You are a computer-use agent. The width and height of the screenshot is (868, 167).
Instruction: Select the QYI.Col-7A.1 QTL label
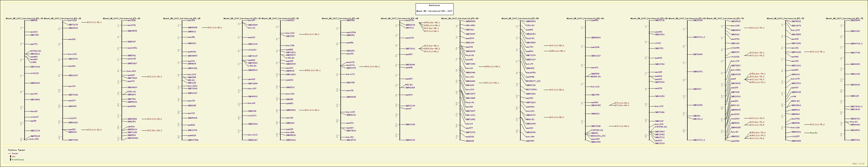point(757,28)
